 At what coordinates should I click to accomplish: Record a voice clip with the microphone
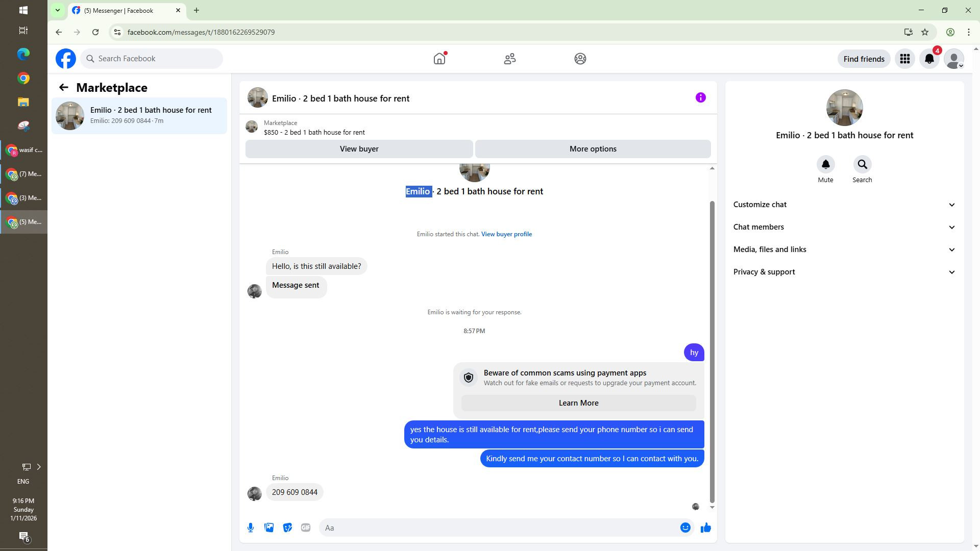[251, 528]
